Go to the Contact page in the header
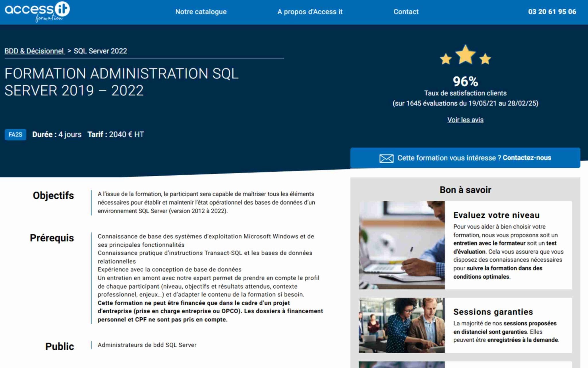588x368 pixels. 406,12
